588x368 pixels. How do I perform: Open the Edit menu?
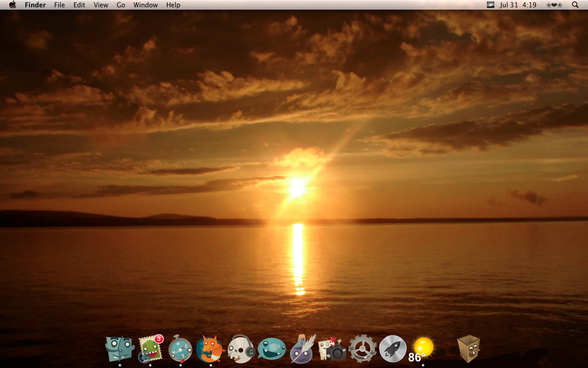point(79,5)
